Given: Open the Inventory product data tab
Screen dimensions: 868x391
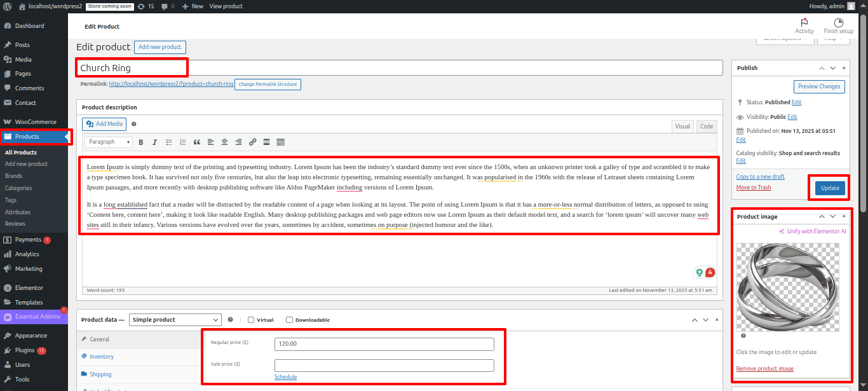Looking at the screenshot, I should (102, 357).
